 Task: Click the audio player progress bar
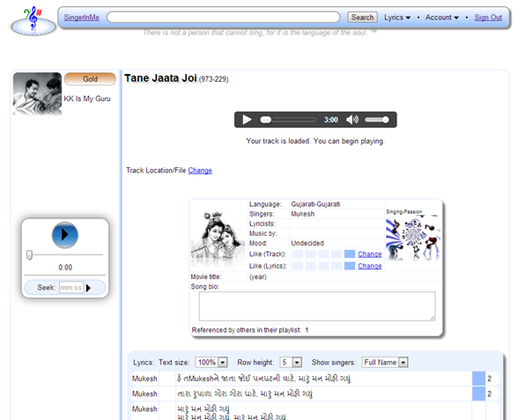pos(288,120)
